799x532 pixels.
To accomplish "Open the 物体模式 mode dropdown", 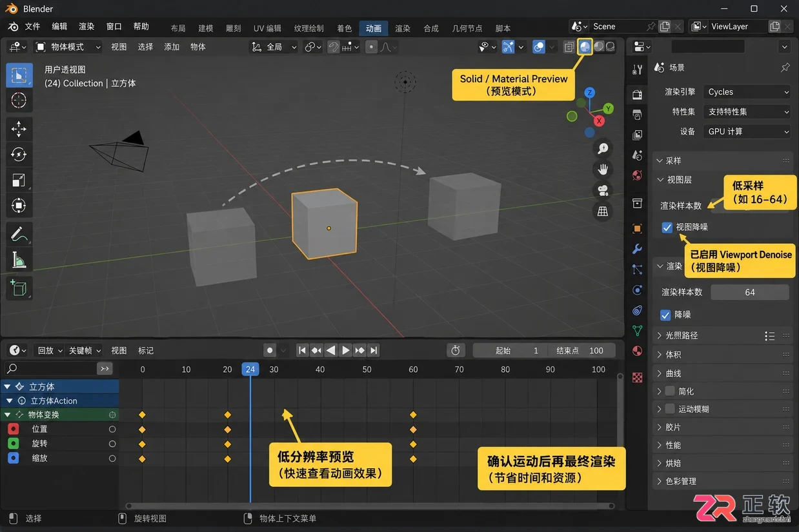I will 68,46.
